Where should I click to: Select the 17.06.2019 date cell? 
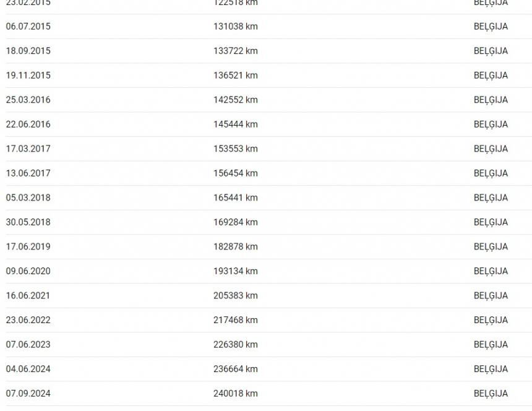click(x=28, y=246)
